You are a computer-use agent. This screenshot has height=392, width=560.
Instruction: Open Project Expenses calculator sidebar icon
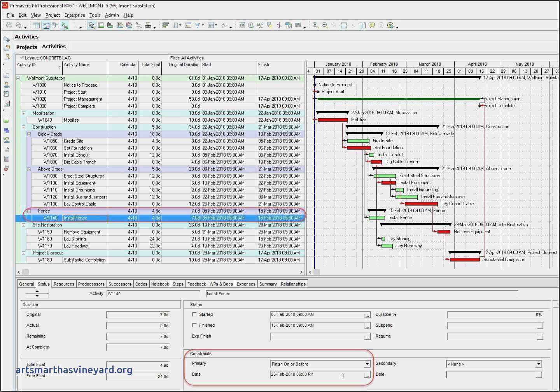click(7, 159)
